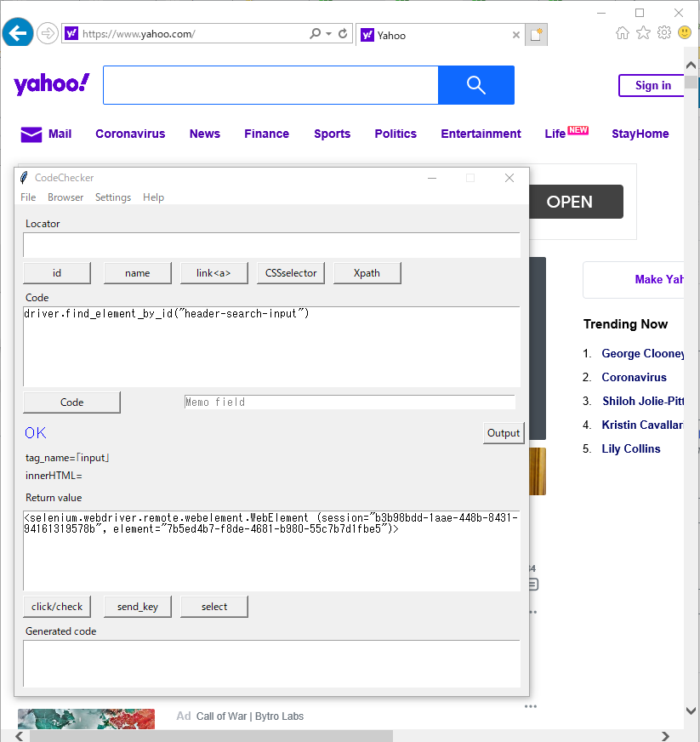Close the Yahoo browser tab

tap(516, 35)
